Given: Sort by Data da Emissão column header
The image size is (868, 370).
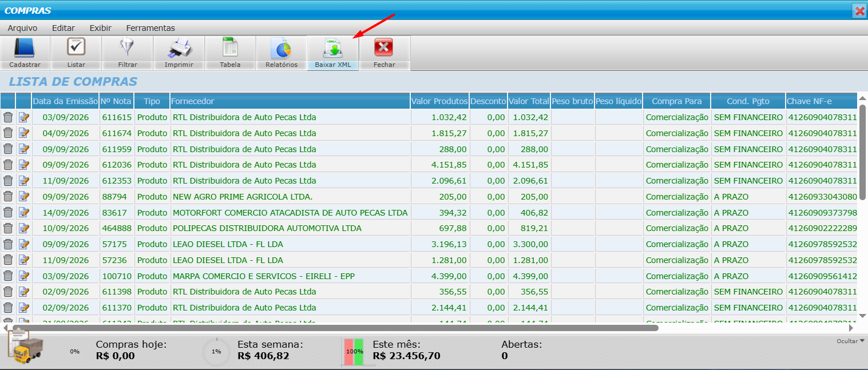Looking at the screenshot, I should pos(65,101).
